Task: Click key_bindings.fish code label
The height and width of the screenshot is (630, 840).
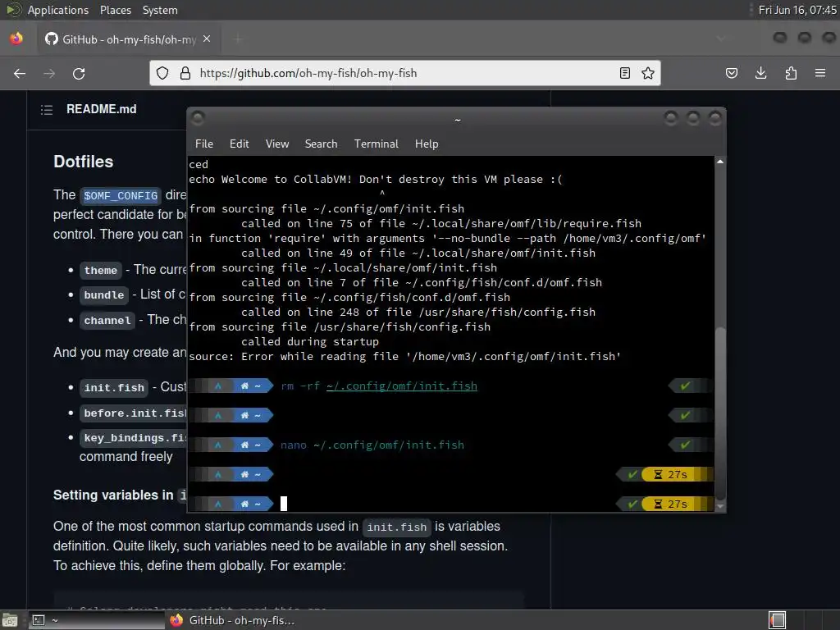Action: pos(133,438)
